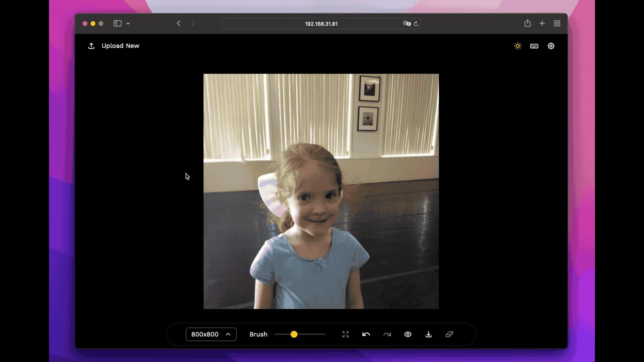644x362 pixels.
Task: Click the 192.168.31.81 address bar
Action: click(321, 24)
